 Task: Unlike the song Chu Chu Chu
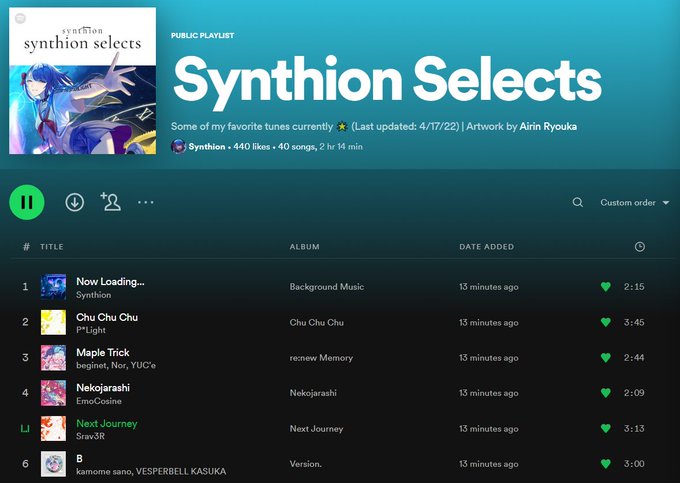606,322
